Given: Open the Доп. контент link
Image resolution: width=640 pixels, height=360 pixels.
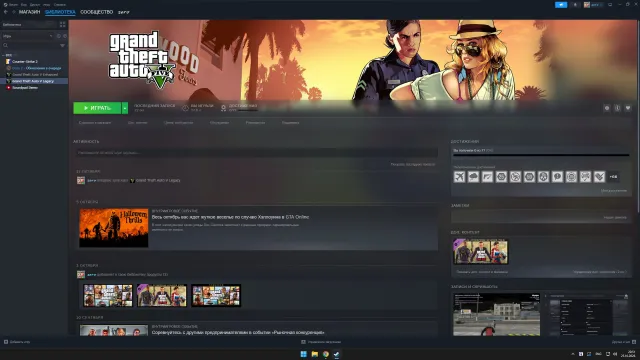Looking at the screenshot, I should tap(138, 122).
